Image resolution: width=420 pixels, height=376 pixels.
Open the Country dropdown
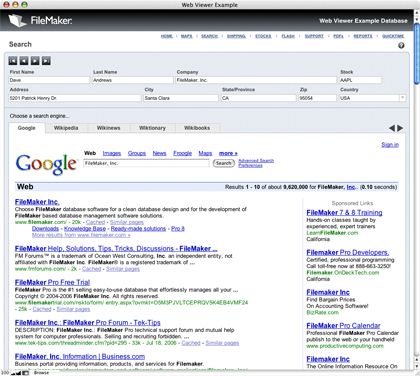point(403,98)
